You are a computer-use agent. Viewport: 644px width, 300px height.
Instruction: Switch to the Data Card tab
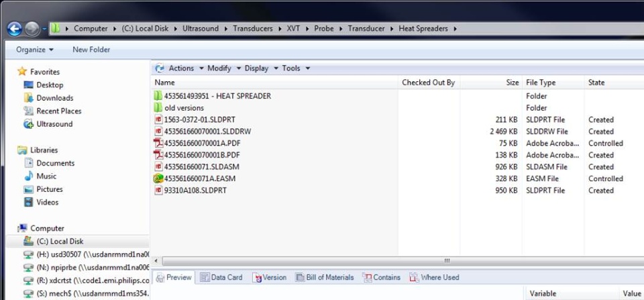coord(221,277)
